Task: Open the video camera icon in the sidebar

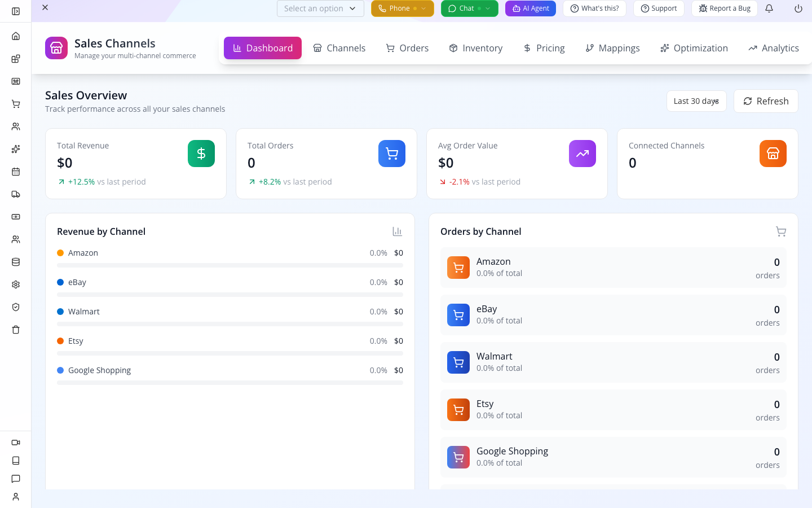Action: [x=16, y=443]
